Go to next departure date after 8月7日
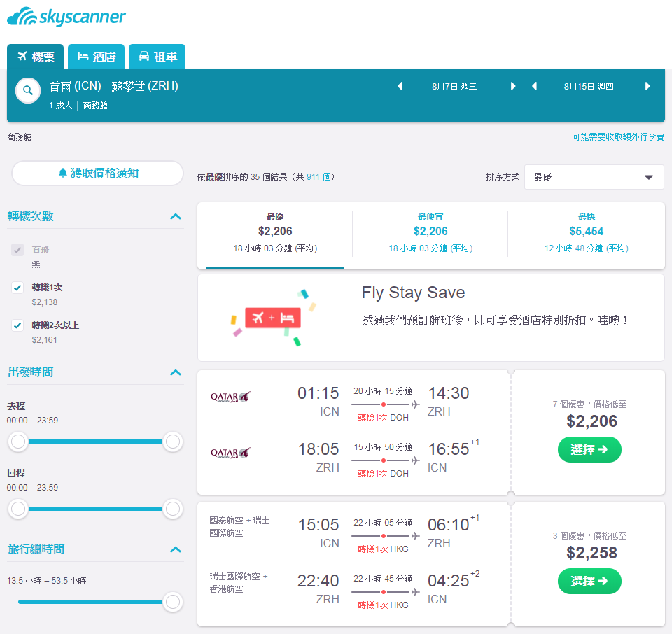 click(513, 86)
